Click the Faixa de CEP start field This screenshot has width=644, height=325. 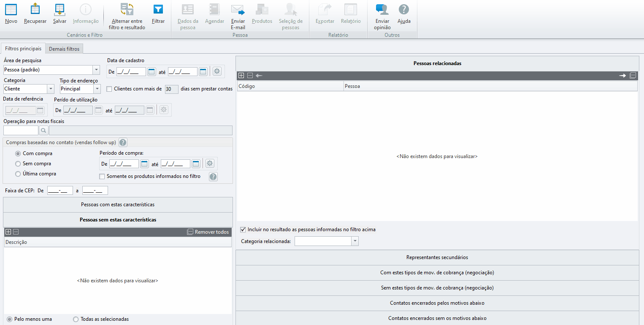click(x=60, y=191)
